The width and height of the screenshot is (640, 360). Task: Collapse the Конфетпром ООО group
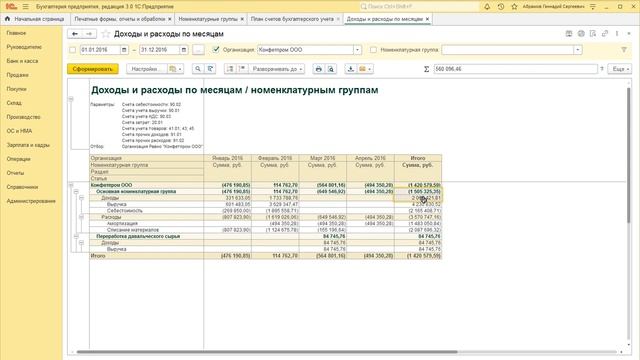(x=71, y=185)
